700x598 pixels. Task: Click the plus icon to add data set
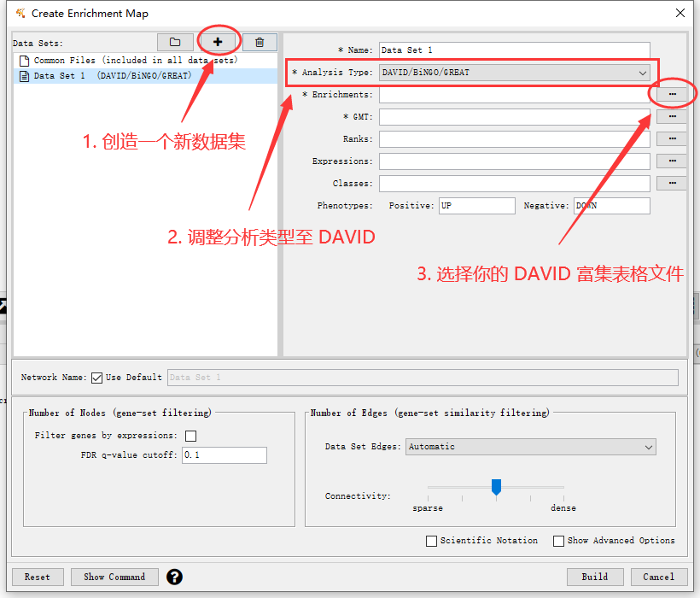point(218,42)
